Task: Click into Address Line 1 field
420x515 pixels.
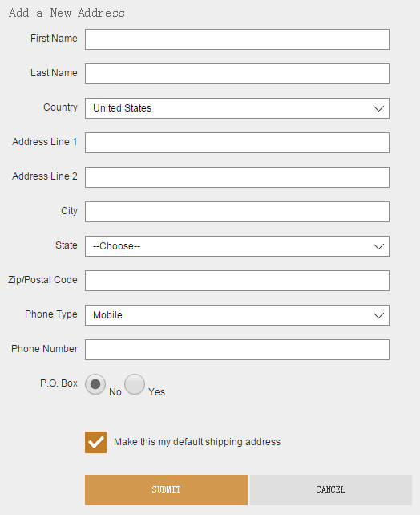Action: [237, 143]
